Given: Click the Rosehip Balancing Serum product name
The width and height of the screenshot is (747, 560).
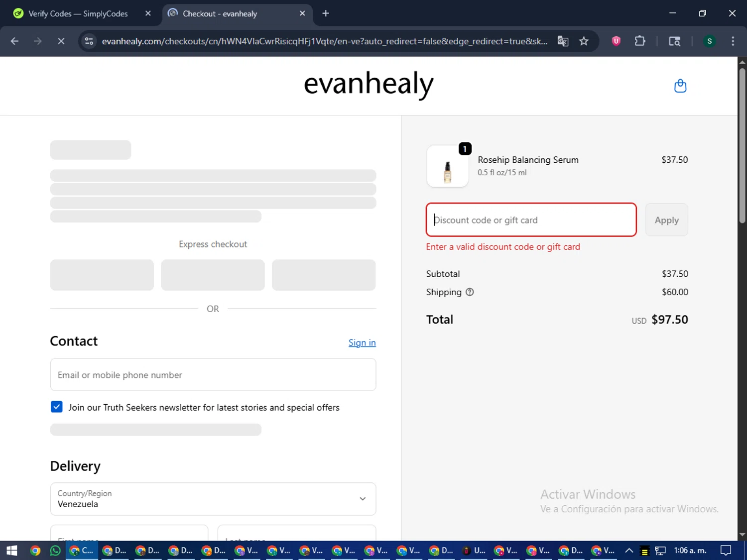Looking at the screenshot, I should (x=528, y=160).
